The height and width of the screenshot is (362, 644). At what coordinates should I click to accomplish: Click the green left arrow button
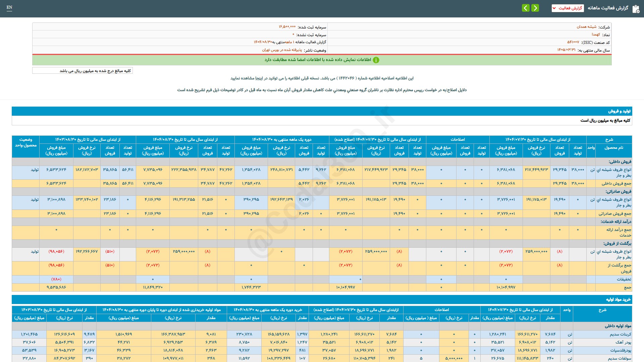point(526,8)
